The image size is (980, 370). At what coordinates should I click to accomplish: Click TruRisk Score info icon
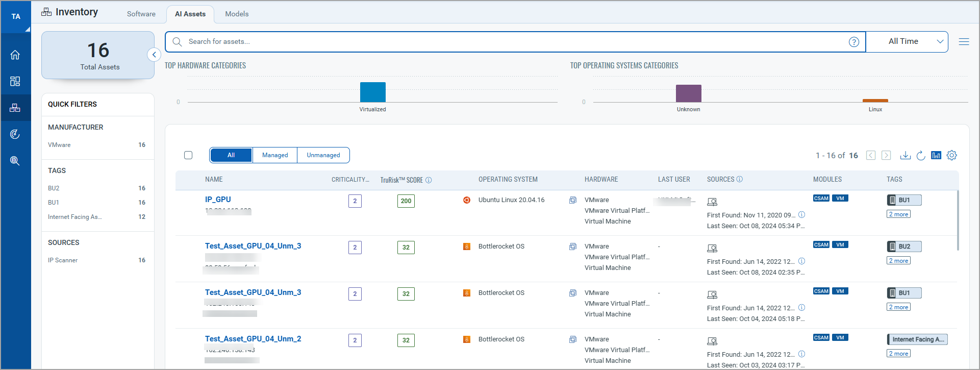(x=429, y=180)
